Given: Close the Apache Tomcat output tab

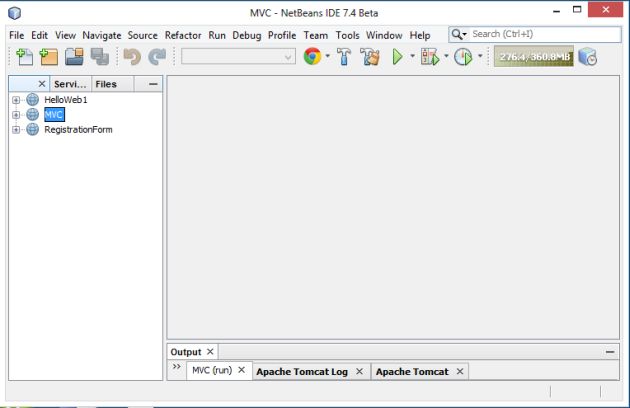Looking at the screenshot, I should point(460,371).
